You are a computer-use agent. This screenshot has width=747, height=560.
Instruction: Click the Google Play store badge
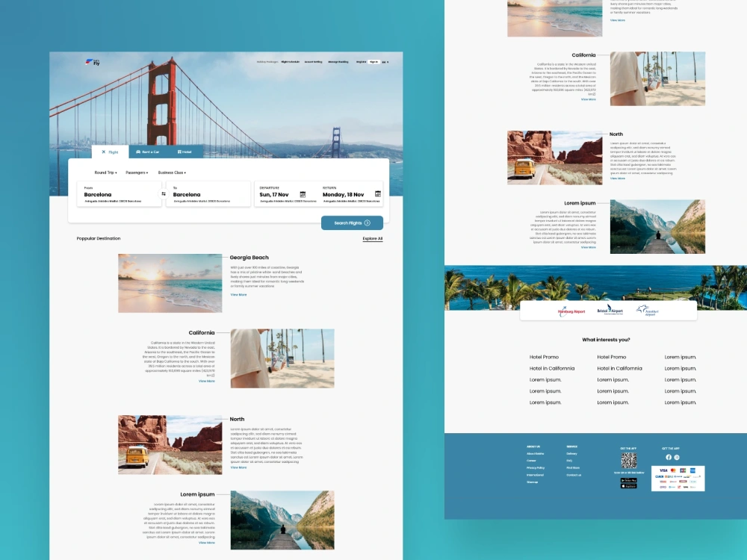pyautogui.click(x=628, y=480)
